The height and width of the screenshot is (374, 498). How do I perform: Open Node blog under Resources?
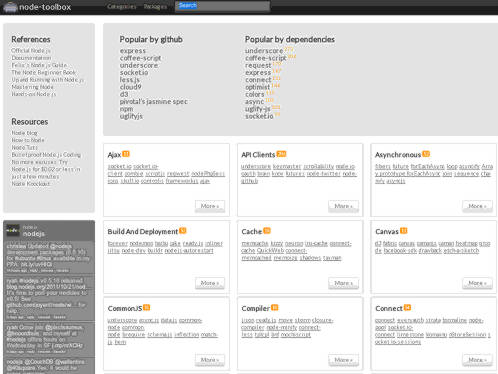click(x=24, y=133)
